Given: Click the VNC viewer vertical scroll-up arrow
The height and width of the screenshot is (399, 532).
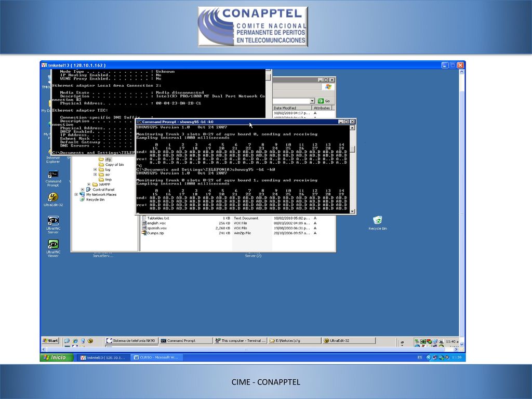Looking at the screenshot, I should (461, 72).
